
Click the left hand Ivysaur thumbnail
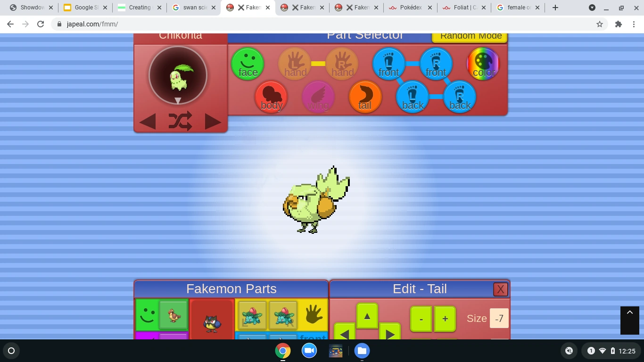point(253,315)
